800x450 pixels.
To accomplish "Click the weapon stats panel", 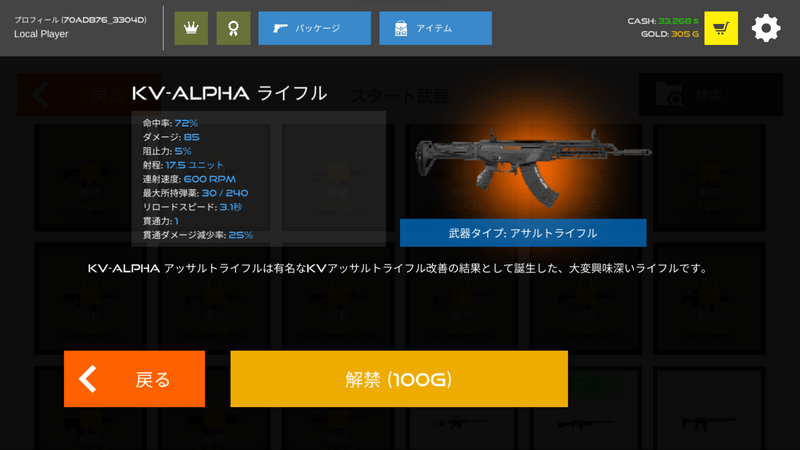I will 259,179.
